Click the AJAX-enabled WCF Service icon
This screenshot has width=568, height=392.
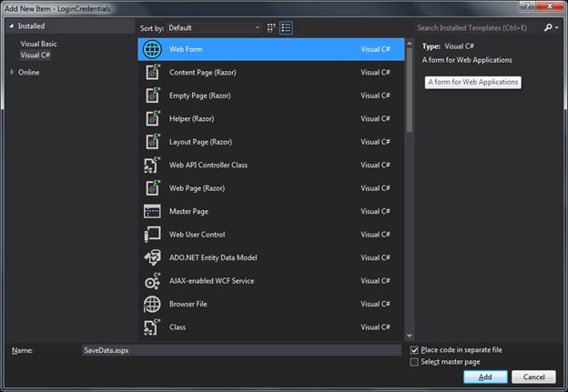pos(152,281)
